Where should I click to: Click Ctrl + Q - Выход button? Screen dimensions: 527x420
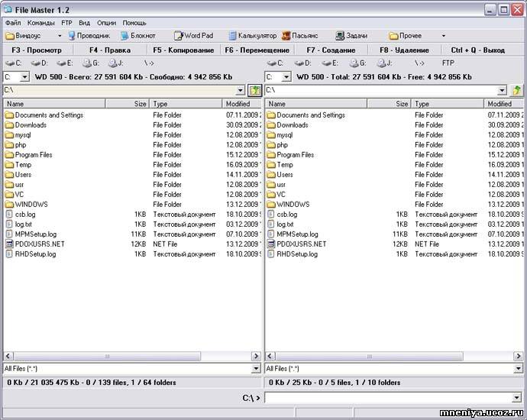[477, 50]
